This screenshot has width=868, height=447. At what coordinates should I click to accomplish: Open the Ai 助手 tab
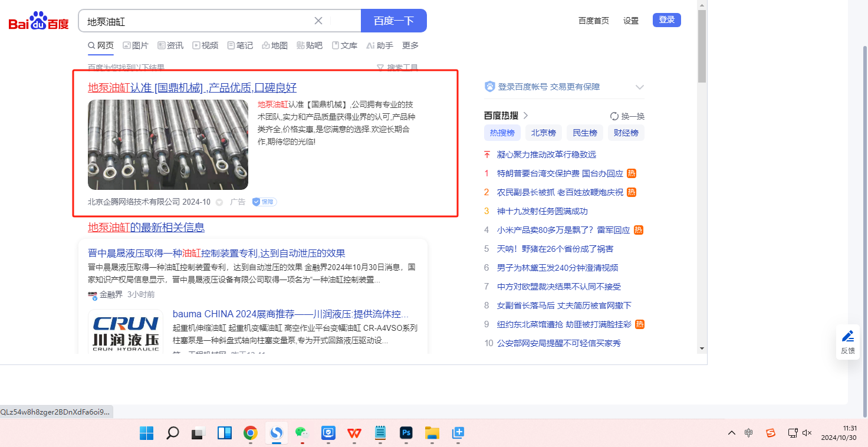point(380,45)
